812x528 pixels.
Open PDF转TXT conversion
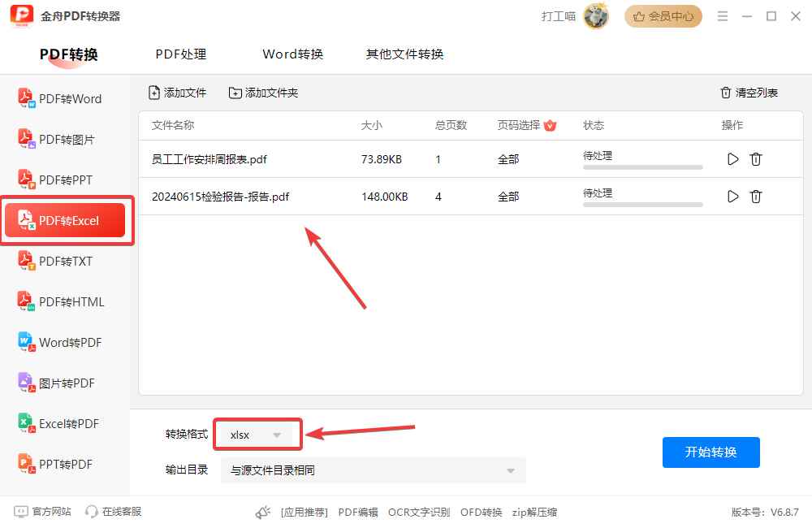click(55, 261)
